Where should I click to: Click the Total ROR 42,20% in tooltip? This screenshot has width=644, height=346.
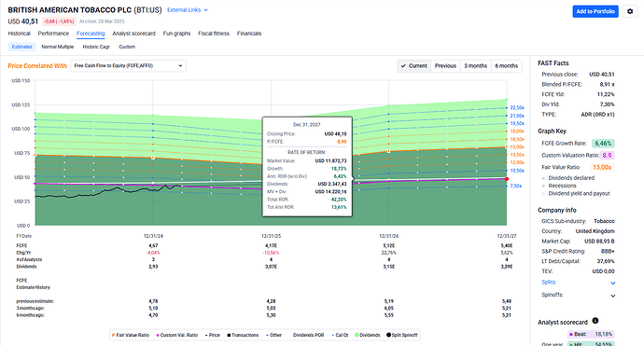(x=339, y=200)
